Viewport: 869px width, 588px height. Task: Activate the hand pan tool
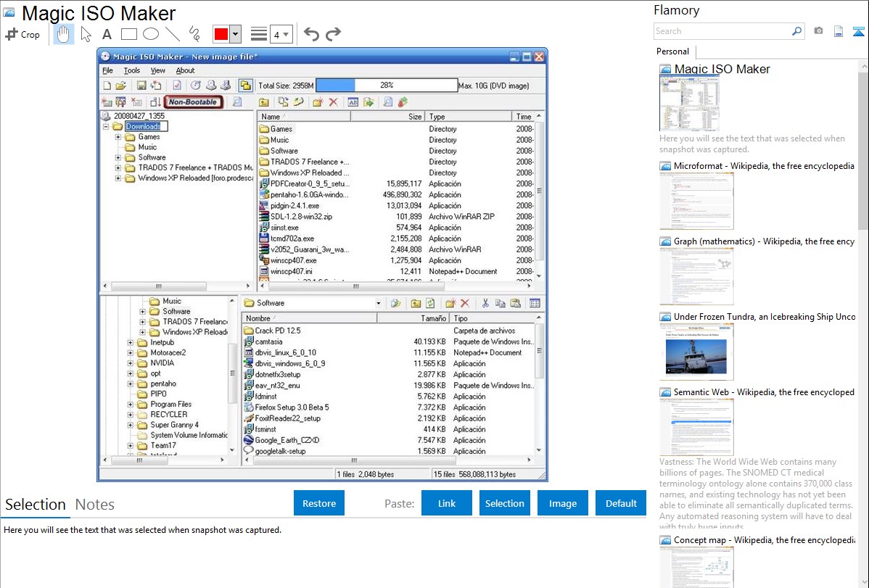[x=63, y=34]
